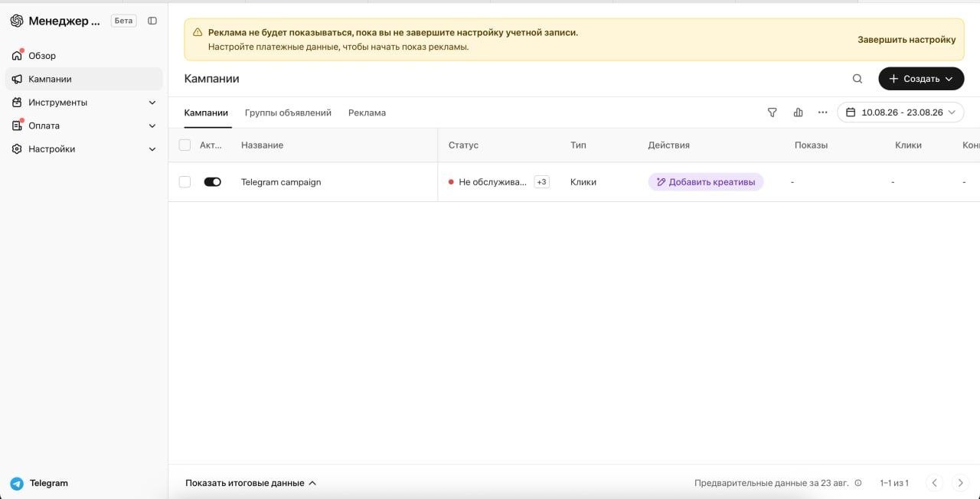This screenshot has height=499, width=980.
Task: Open the Создать dropdown button
Action: (921, 79)
